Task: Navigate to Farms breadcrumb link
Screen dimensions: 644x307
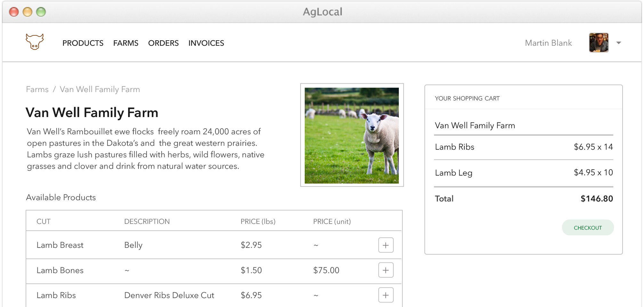Action: point(37,90)
